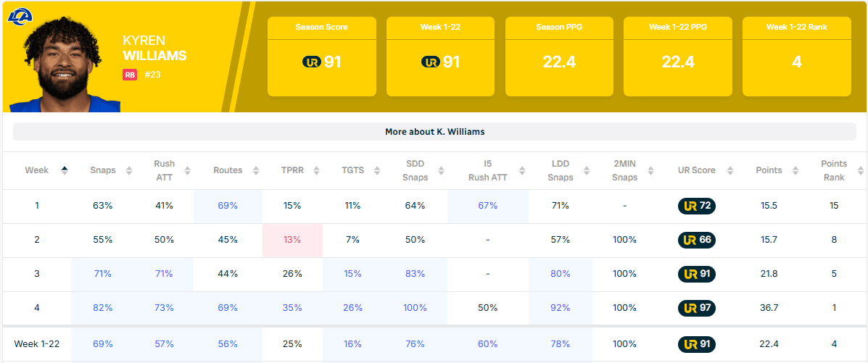
Task: Click the Kyren Williams player name
Action: pos(155,48)
